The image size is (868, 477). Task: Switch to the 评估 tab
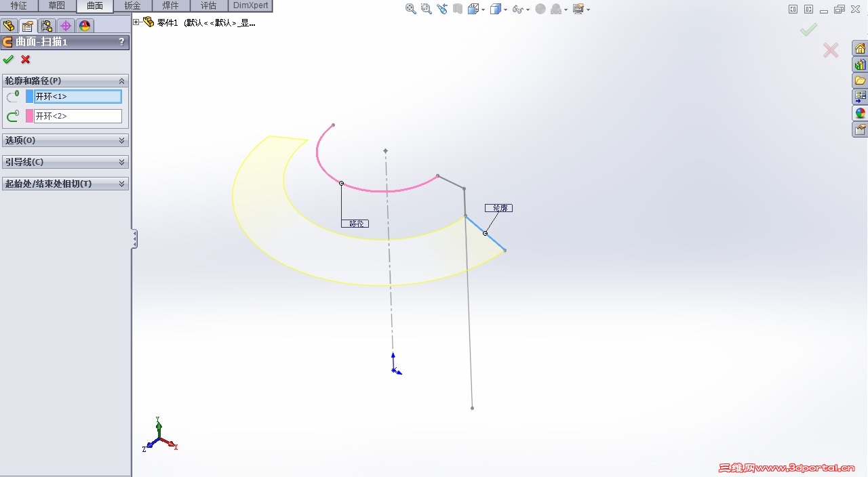click(x=209, y=5)
